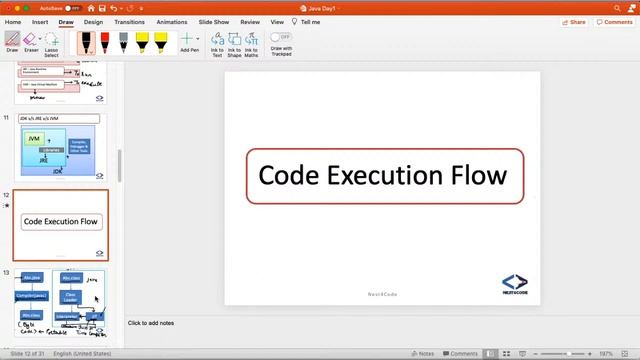Choose the black pen

click(86, 43)
